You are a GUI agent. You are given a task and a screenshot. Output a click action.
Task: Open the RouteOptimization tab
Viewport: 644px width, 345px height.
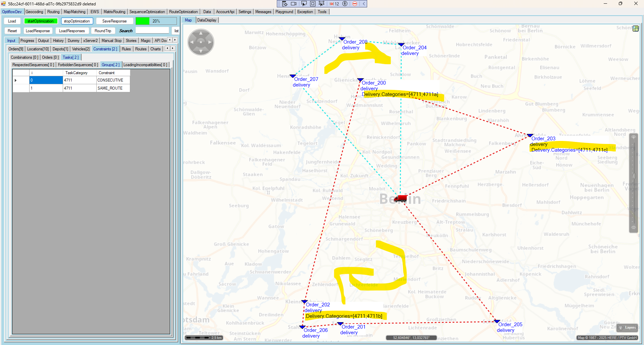point(183,12)
